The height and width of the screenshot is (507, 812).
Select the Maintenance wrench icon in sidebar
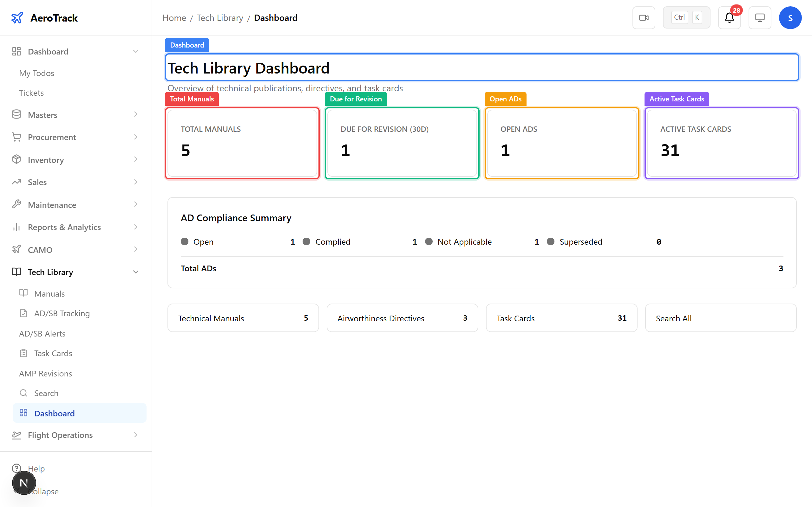coord(16,205)
